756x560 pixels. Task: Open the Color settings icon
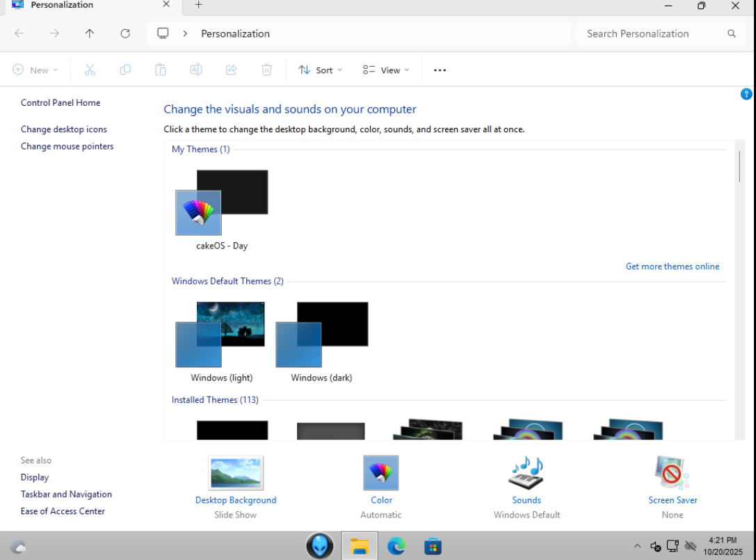(381, 474)
